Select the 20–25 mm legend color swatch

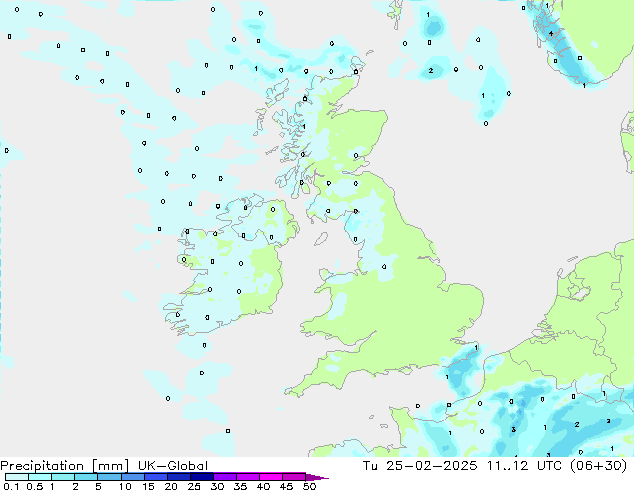tap(178, 477)
